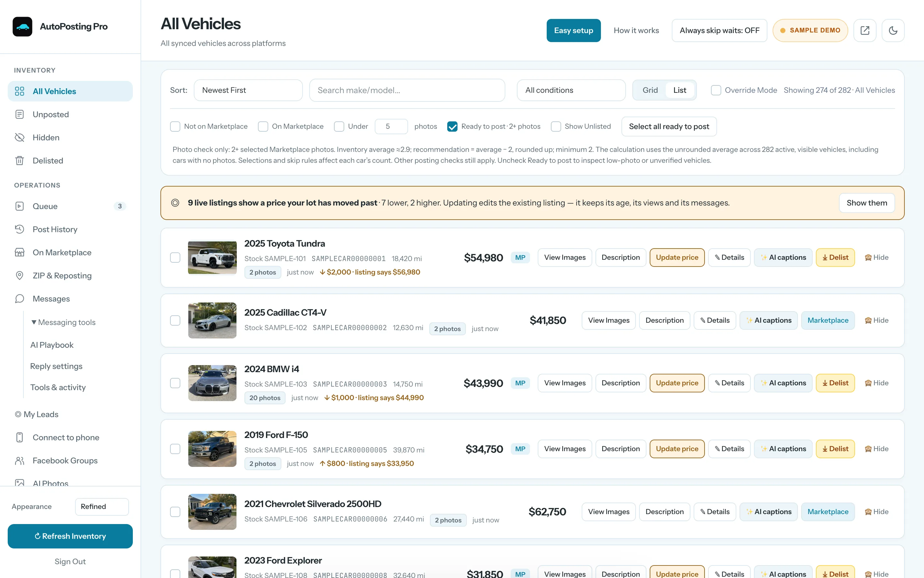Click the Hidden crossed-eye icon in sidebar
This screenshot has width=924, height=578.
[20, 138]
